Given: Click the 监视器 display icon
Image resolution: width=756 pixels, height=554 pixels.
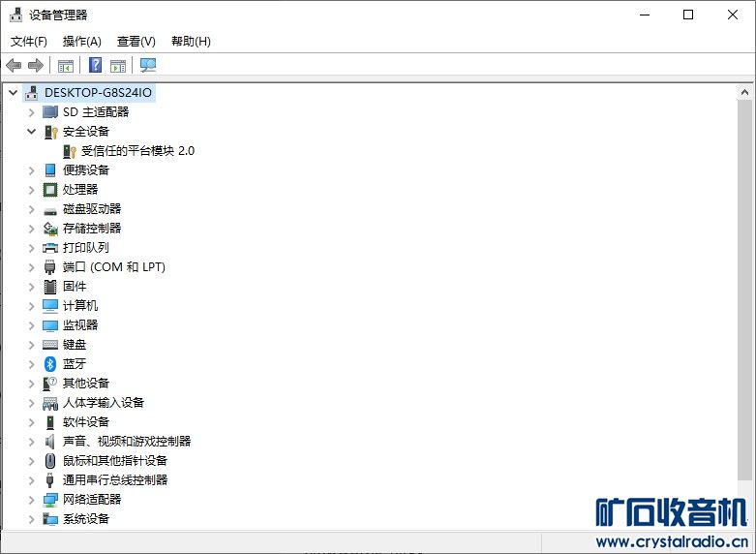Looking at the screenshot, I should tap(50, 325).
